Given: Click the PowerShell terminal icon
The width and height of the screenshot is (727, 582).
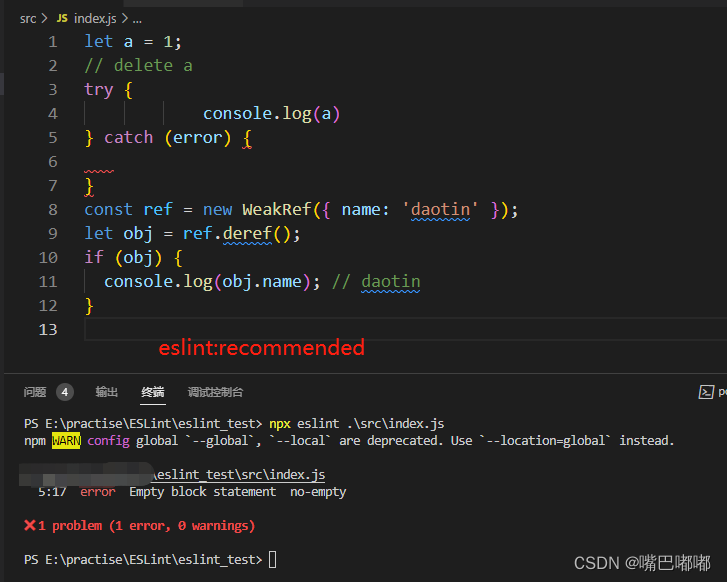Looking at the screenshot, I should 706,392.
